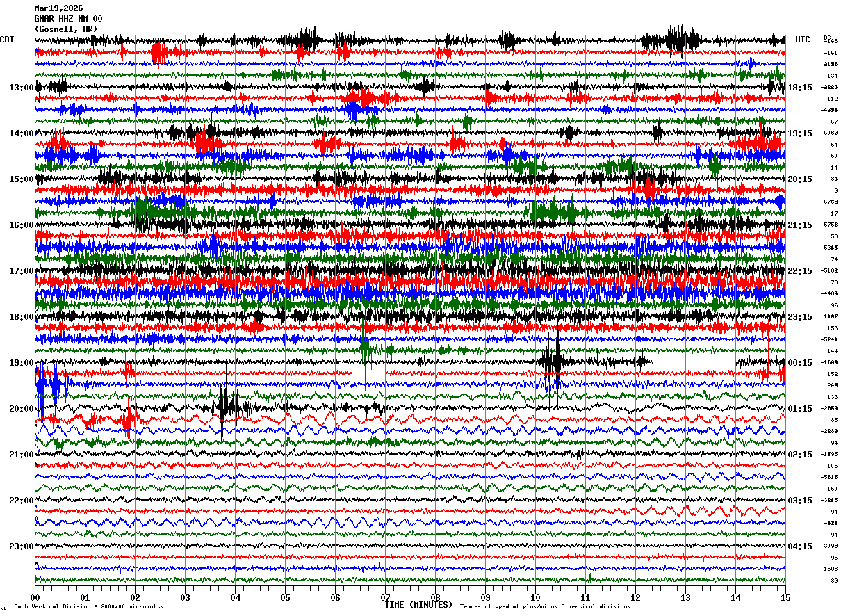Select the 15:00 CDT time label
The image size is (841, 616).
(22, 179)
